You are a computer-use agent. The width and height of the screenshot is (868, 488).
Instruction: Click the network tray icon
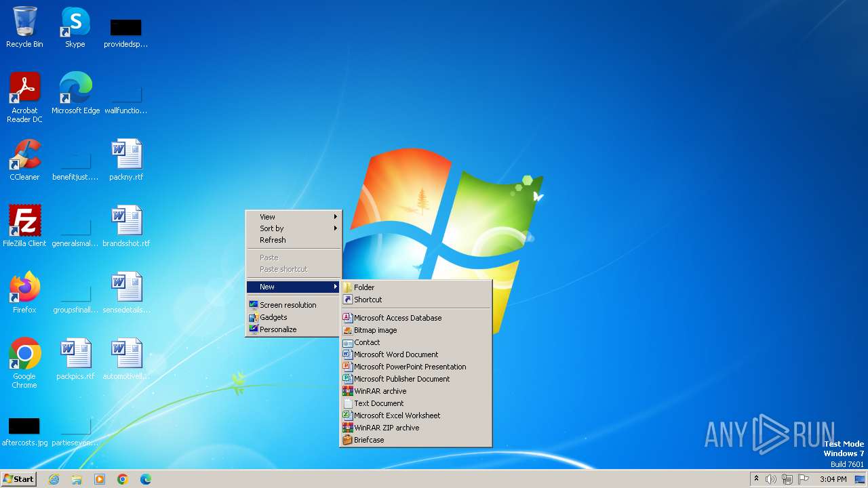point(787,479)
